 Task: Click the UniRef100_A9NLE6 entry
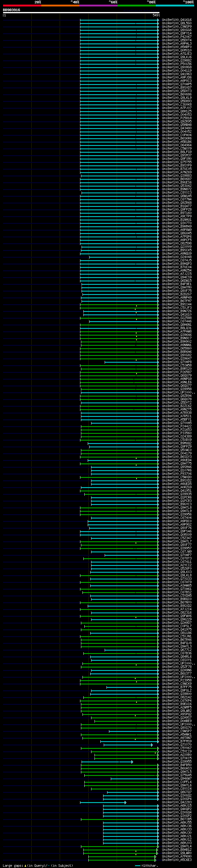click(x=176, y=382)
